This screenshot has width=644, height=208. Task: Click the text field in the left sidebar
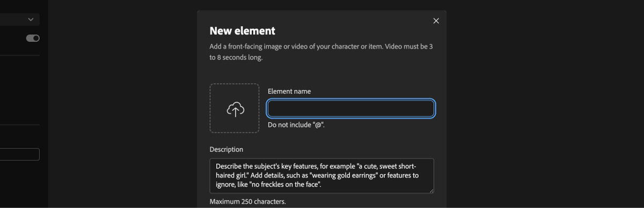(19, 154)
